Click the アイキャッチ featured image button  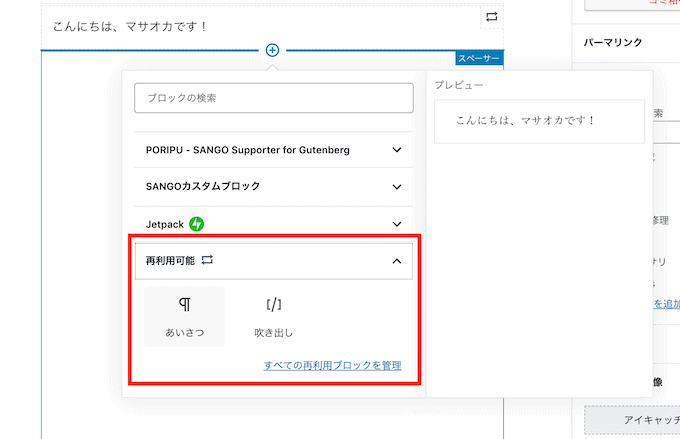pos(632,420)
